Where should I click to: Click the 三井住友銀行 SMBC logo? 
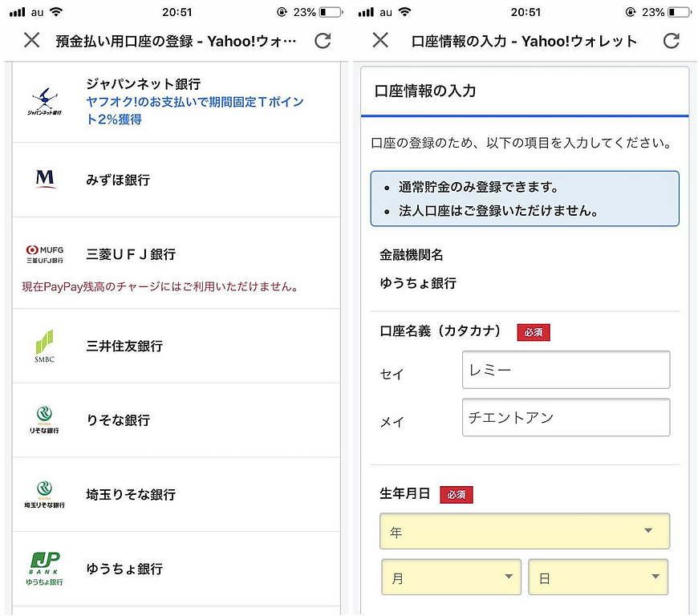[44, 345]
